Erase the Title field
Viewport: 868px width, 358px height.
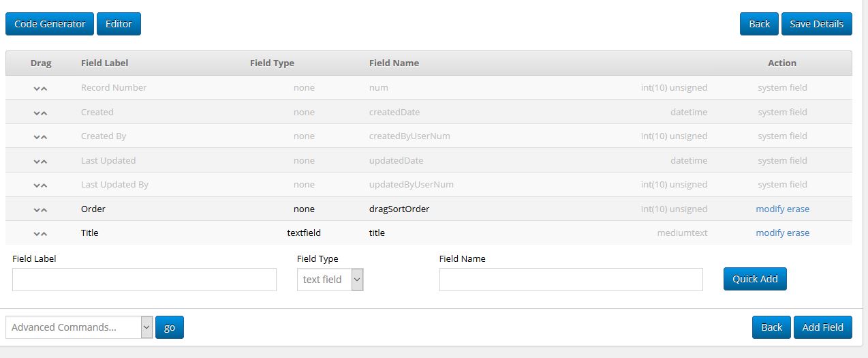[x=798, y=233]
